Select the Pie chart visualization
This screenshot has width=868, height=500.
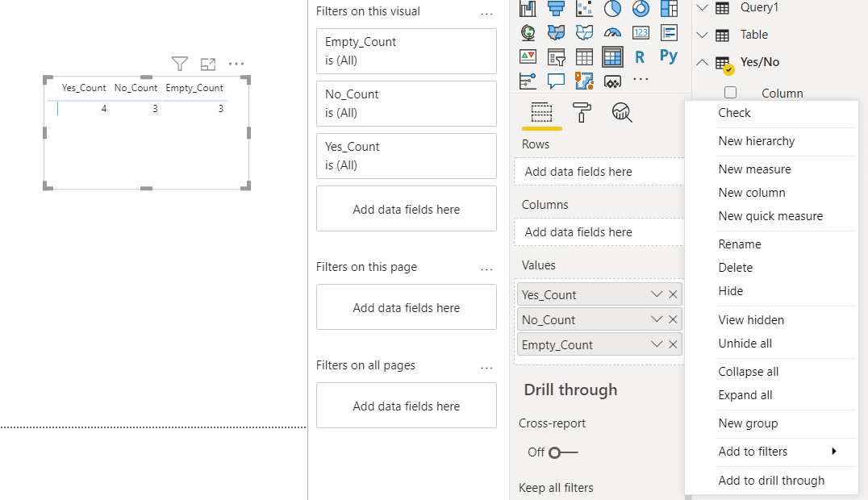pos(612,8)
